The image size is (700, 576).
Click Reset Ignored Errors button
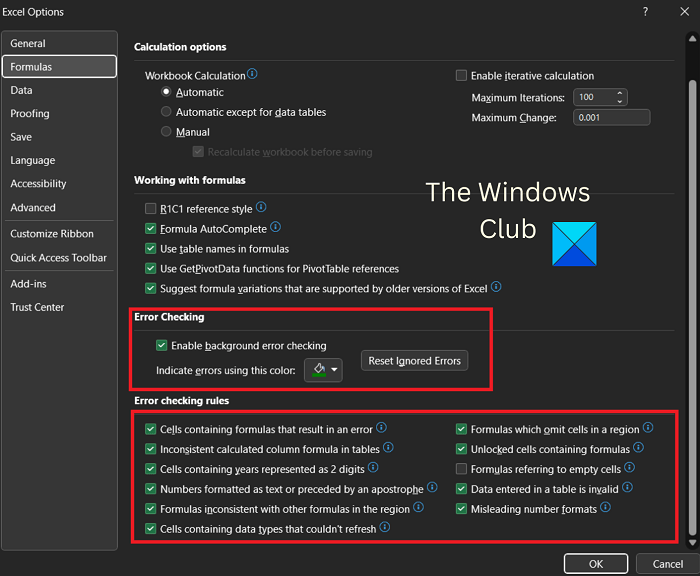pyautogui.click(x=414, y=361)
